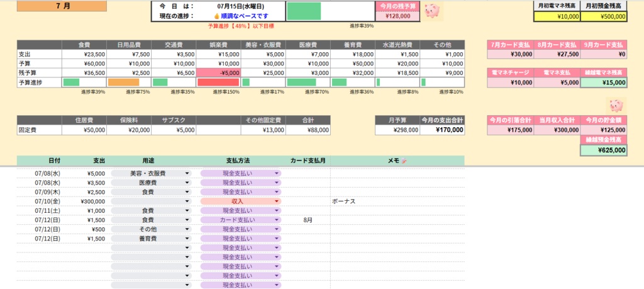The height and width of the screenshot is (289, 644).
Task: Click the green 医療費 budget progress bar
Action: coord(301,82)
